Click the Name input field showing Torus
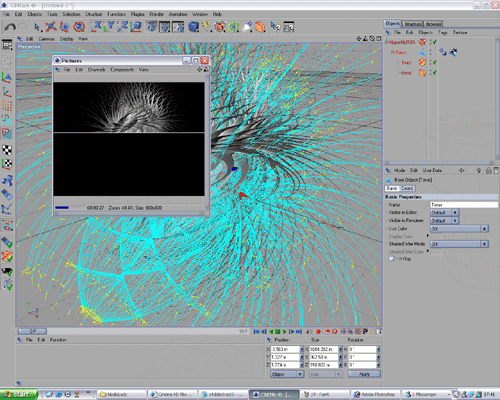This screenshot has height=400, width=500. pos(464,205)
